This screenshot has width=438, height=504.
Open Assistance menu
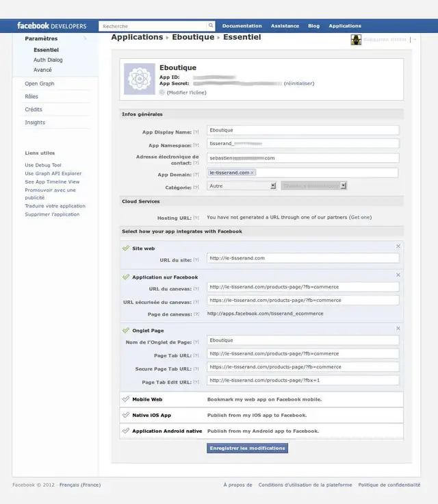tap(285, 26)
